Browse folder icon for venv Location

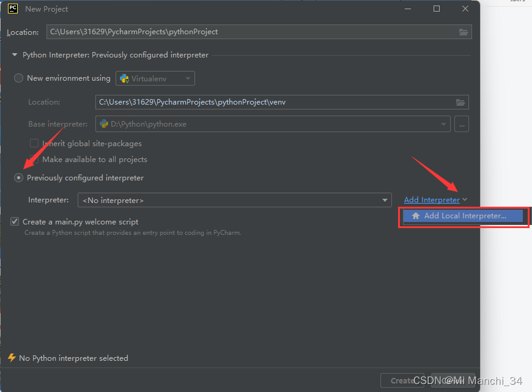(x=460, y=102)
